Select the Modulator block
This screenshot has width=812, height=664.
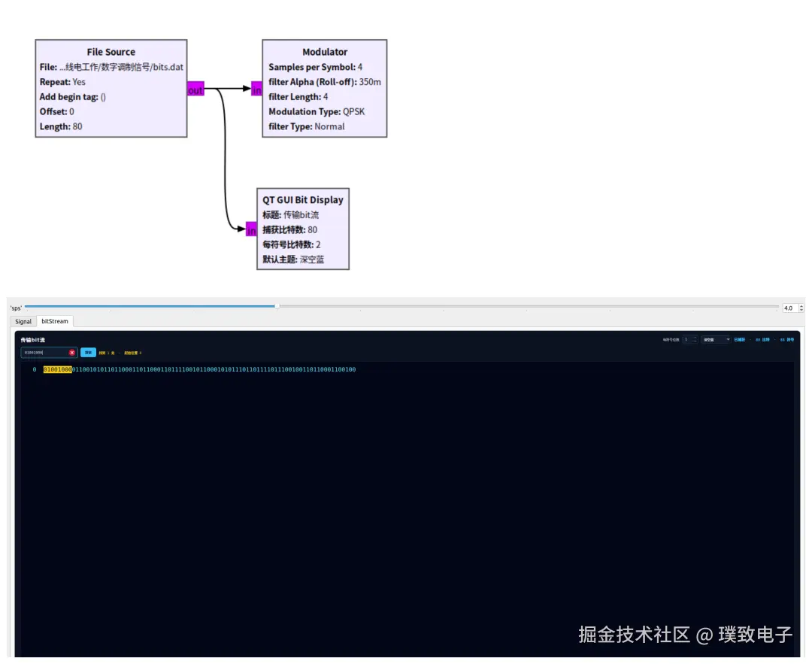click(325, 89)
